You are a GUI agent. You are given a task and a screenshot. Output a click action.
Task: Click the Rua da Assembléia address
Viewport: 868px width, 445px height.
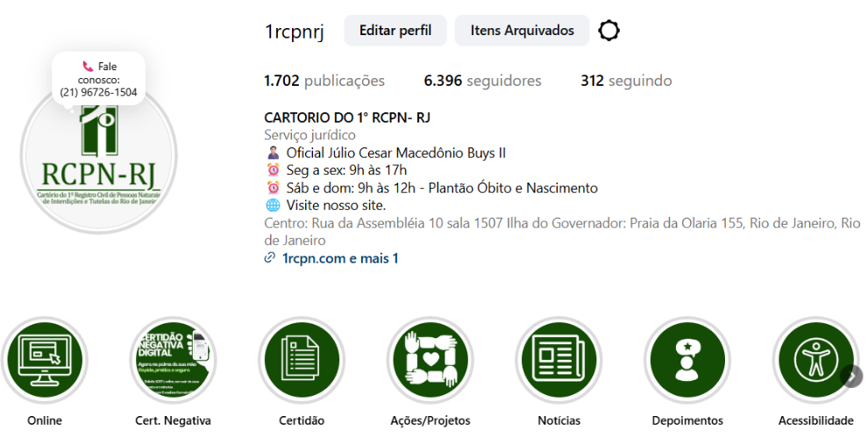point(562,232)
